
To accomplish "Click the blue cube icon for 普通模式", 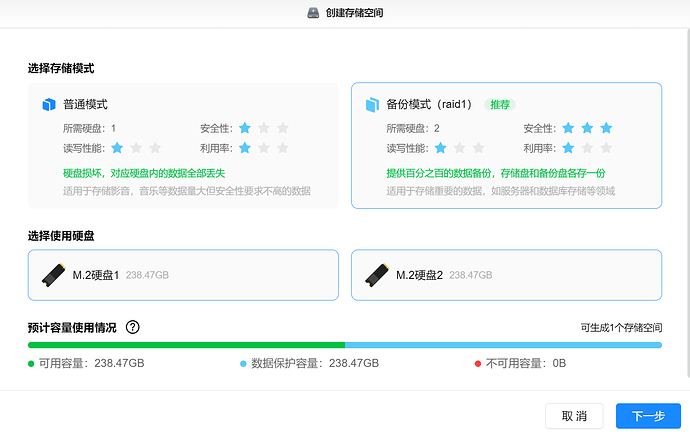I will tap(49, 104).
